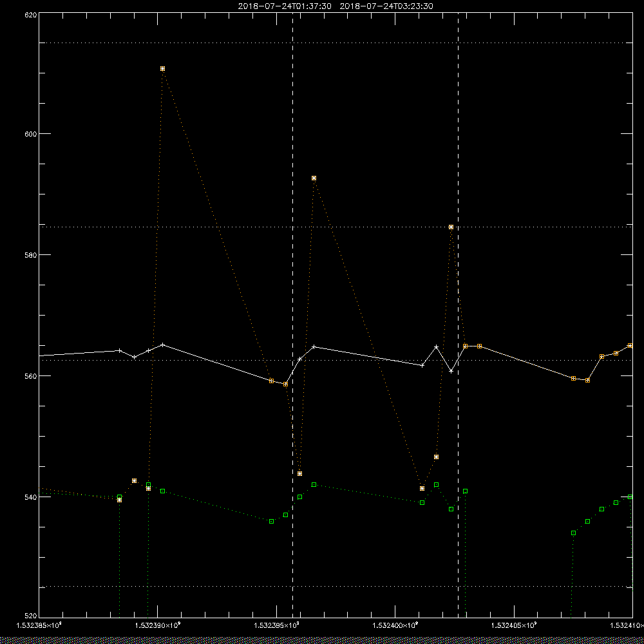This screenshot has width=644, height=644.
Task: Click the end time 2018-07-24T03:23:30 in title
Action: click(386, 6)
